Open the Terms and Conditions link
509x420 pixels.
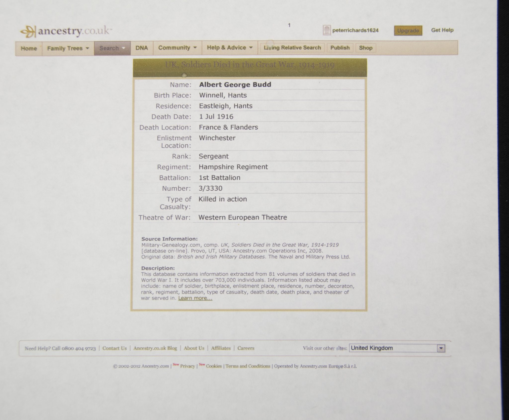pos(248,366)
